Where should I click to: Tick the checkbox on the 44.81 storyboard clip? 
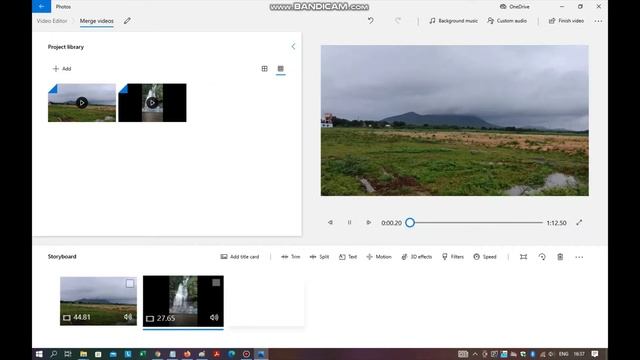[130, 283]
